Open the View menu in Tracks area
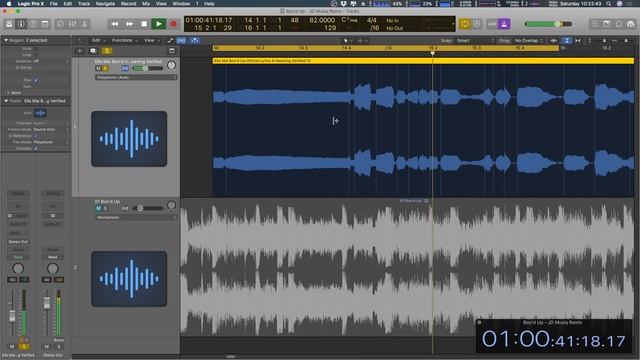This screenshot has width=640, height=360. pos(151,40)
